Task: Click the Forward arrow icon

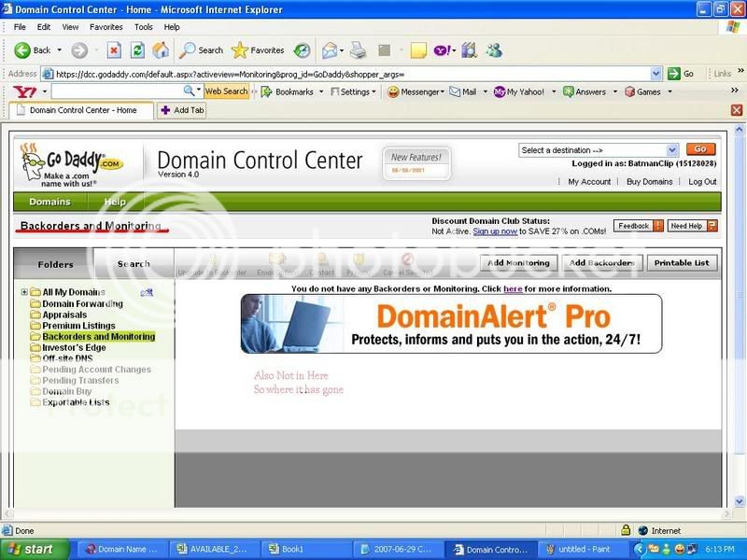Action: [x=79, y=50]
